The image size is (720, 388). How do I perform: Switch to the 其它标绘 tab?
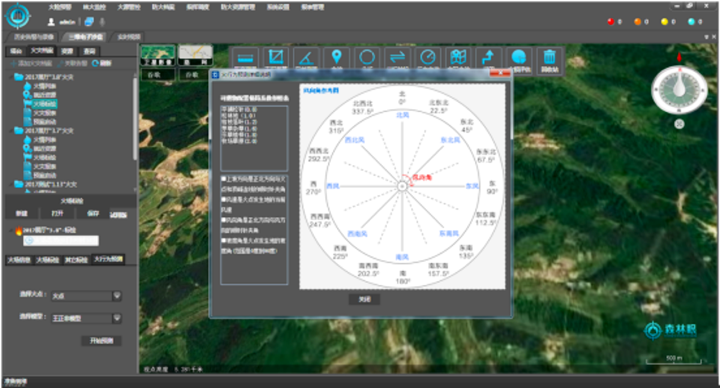click(x=76, y=260)
